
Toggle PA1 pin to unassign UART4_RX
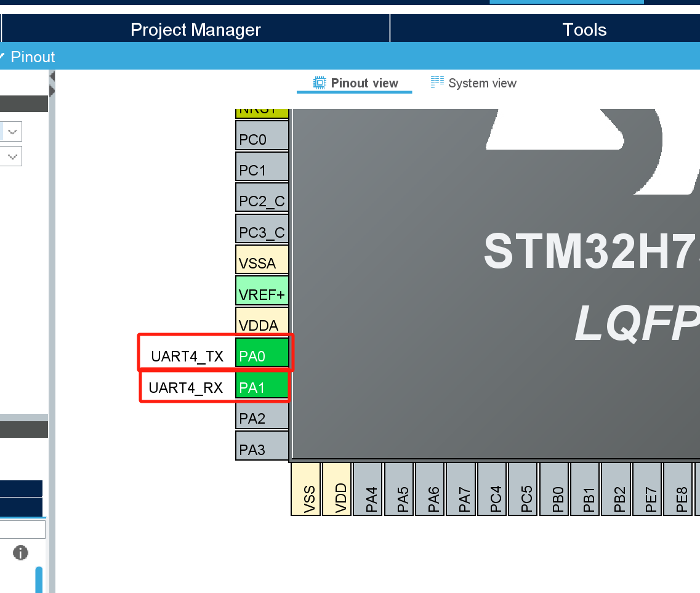pyautogui.click(x=262, y=386)
